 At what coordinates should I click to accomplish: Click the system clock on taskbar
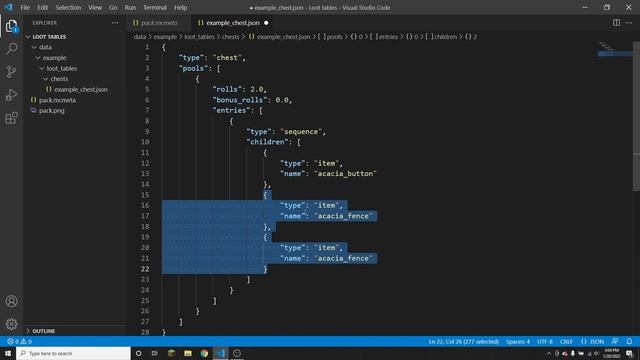[x=611, y=353]
